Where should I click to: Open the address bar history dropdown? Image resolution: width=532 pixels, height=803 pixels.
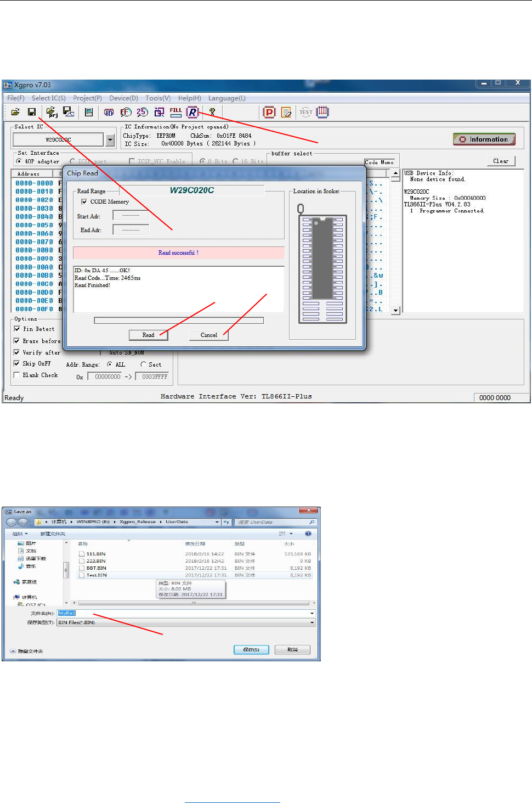point(217,522)
